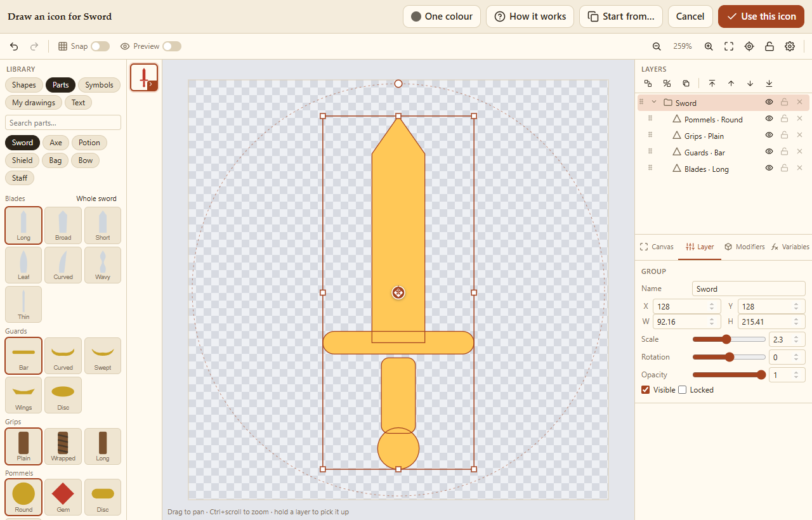This screenshot has width=812, height=520.
Task: Click Use this icon button
Action: (761, 16)
